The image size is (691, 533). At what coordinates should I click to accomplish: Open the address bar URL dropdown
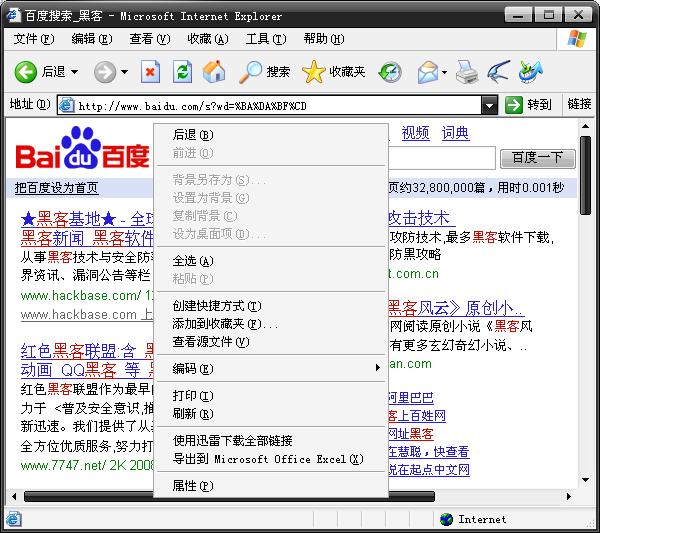click(x=489, y=105)
